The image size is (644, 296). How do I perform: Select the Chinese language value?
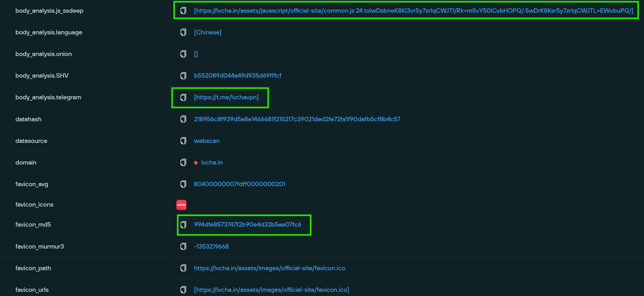(x=208, y=32)
